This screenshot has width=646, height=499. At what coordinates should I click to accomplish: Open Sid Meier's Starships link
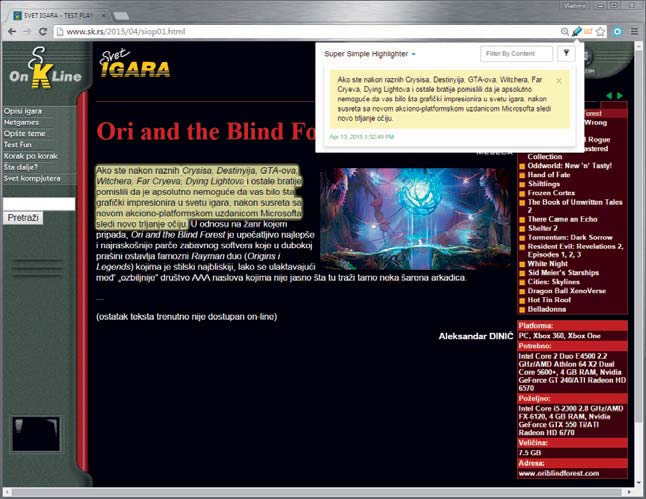(x=563, y=273)
